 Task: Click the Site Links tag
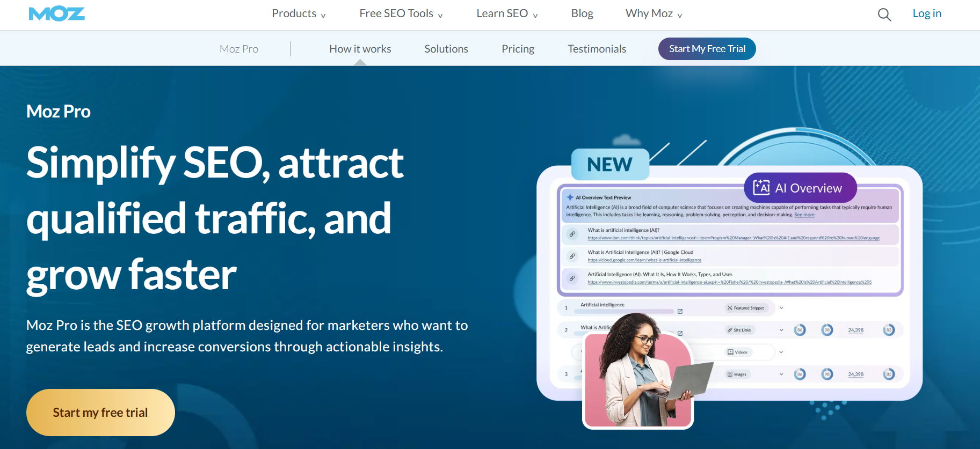(x=739, y=330)
